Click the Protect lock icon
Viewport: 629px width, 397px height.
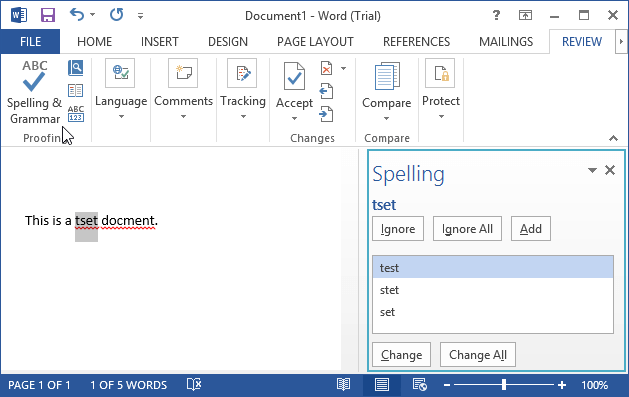point(440,73)
